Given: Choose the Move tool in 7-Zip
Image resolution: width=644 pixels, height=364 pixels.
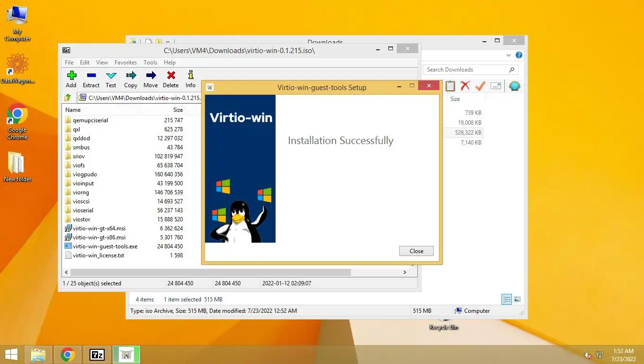Looking at the screenshot, I should [x=151, y=79].
